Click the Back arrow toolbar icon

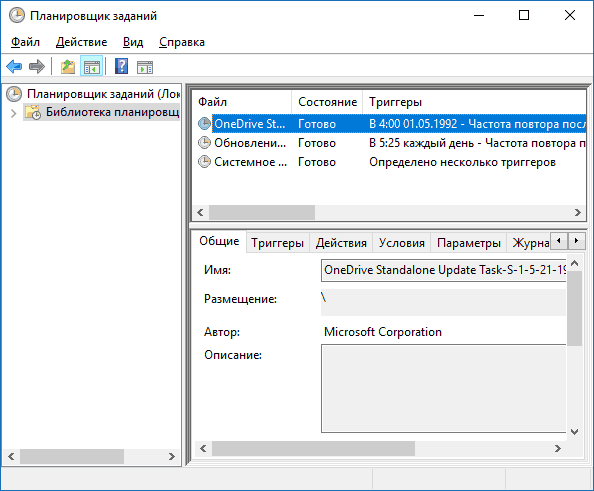point(14,67)
